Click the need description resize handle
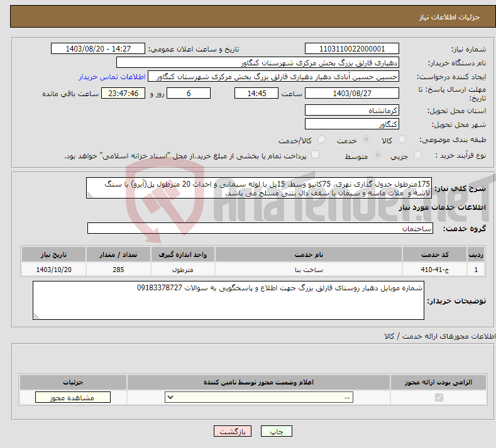496x448 pixels. click(x=90, y=195)
